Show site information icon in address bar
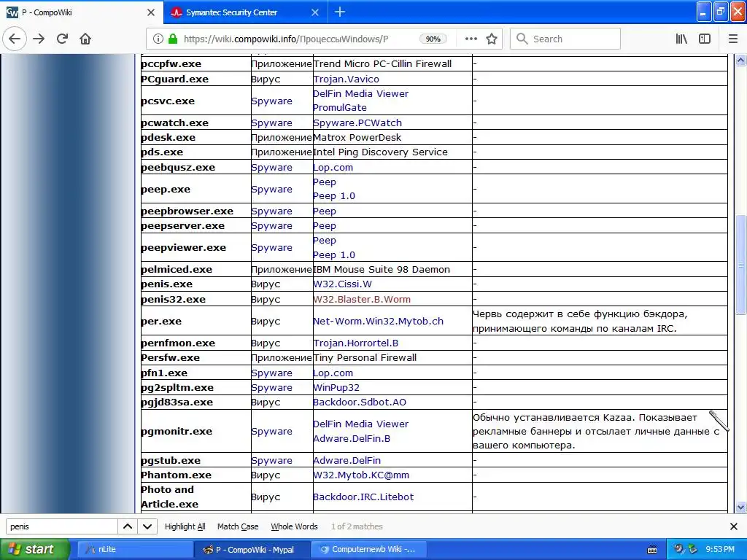Image resolution: width=747 pixels, height=560 pixels. coord(158,39)
